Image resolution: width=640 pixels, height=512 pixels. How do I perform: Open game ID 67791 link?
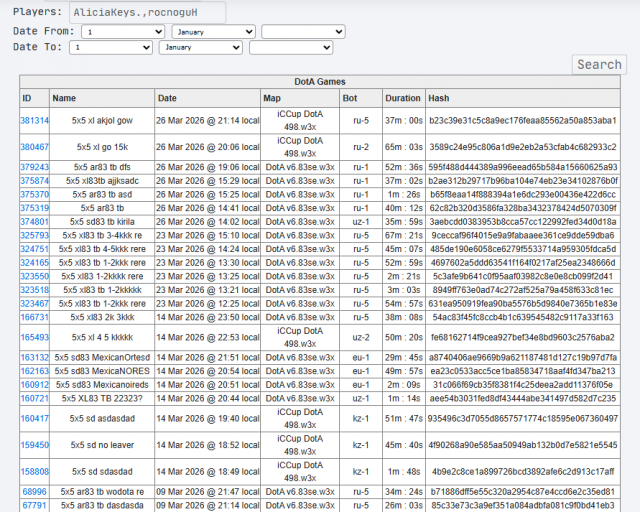pyautogui.click(x=35, y=505)
